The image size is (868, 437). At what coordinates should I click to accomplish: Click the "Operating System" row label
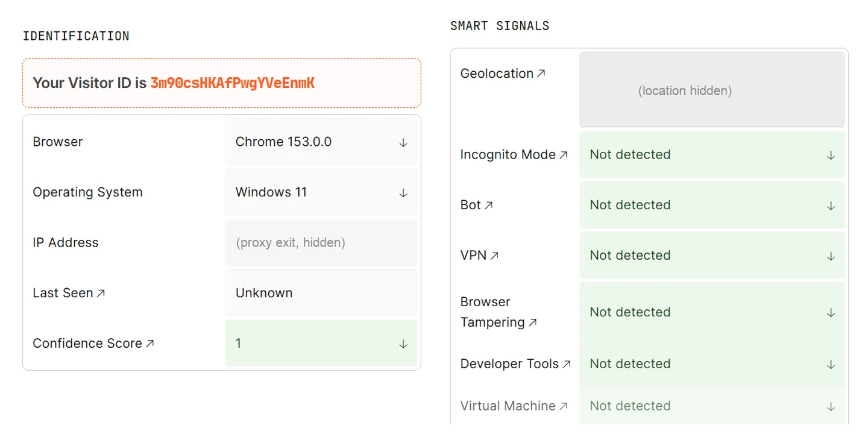click(x=87, y=192)
